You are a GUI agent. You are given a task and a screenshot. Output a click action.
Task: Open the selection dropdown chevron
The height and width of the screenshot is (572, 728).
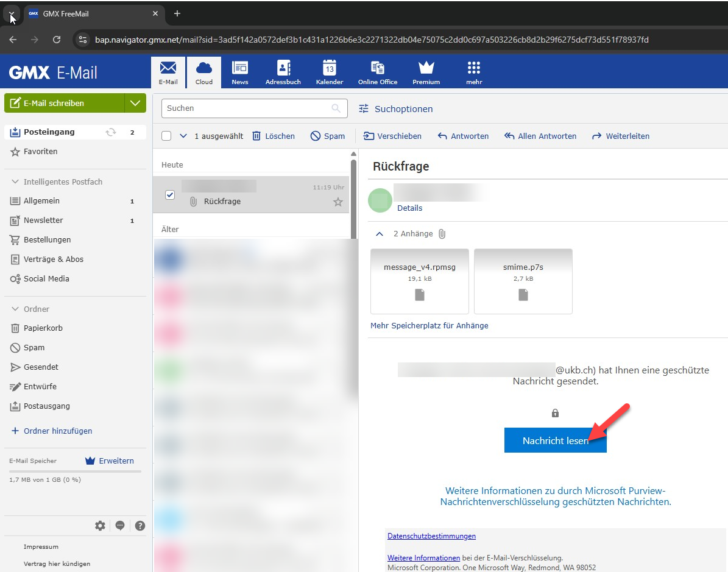click(183, 136)
